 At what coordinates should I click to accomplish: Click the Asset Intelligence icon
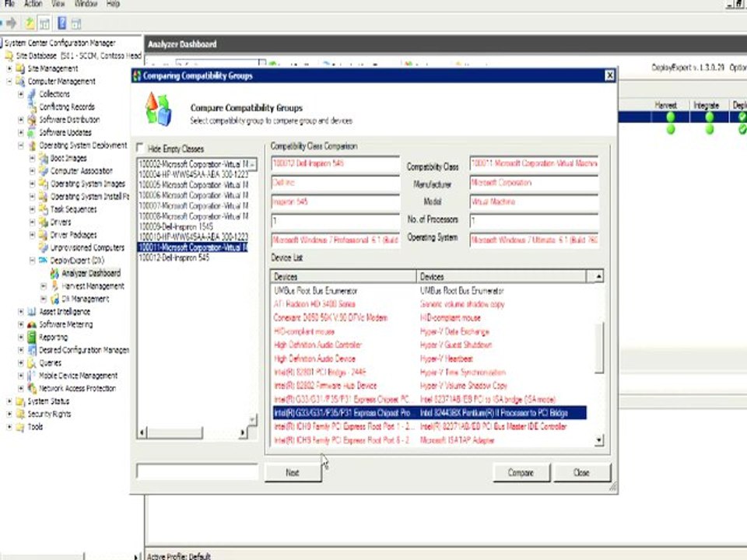(32, 311)
